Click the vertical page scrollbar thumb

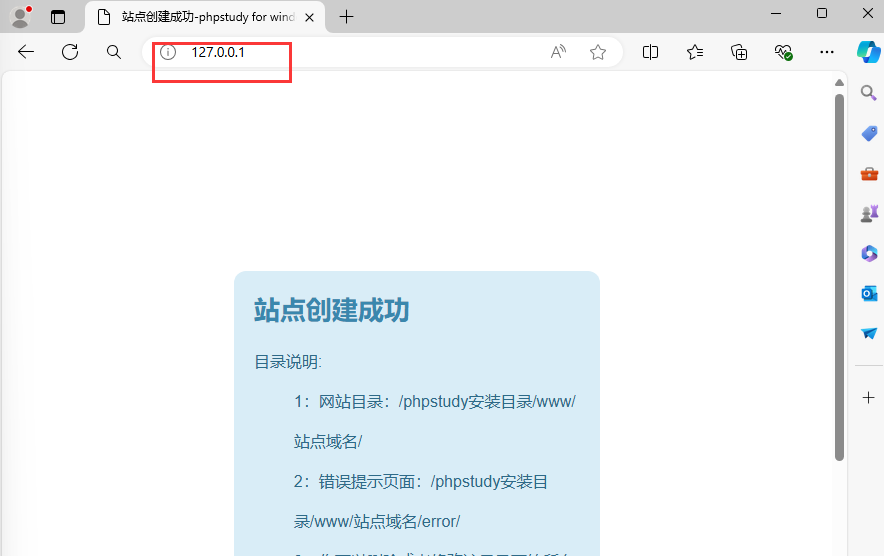[839, 277]
